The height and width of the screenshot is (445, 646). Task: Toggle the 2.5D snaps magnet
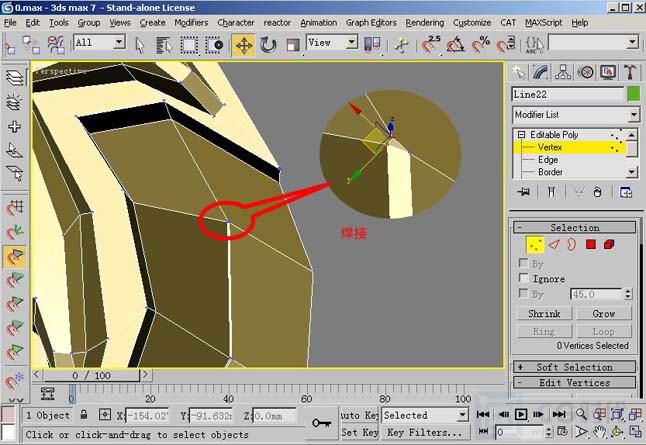pyautogui.click(x=431, y=44)
